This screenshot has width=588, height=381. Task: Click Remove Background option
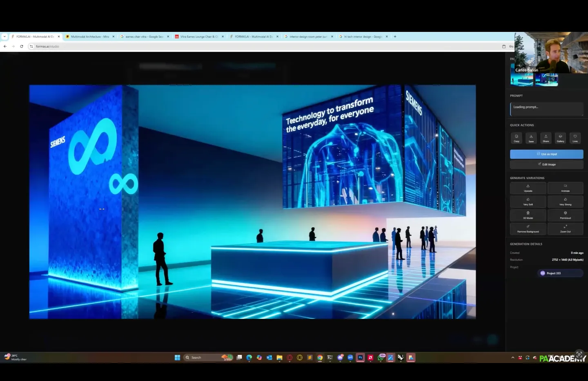(x=528, y=229)
